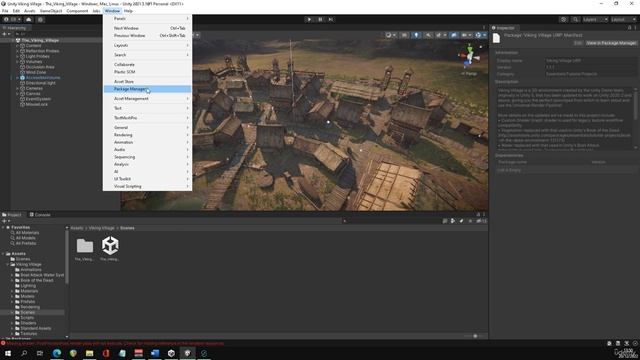Toggle scene lighting bulb icon
The image size is (640, 360).
(x=416, y=35)
